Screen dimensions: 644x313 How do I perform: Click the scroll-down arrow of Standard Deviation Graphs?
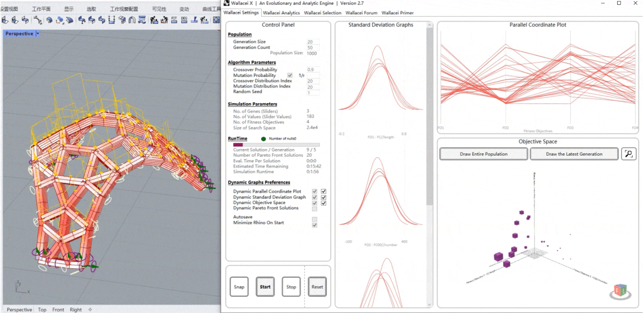click(x=429, y=305)
